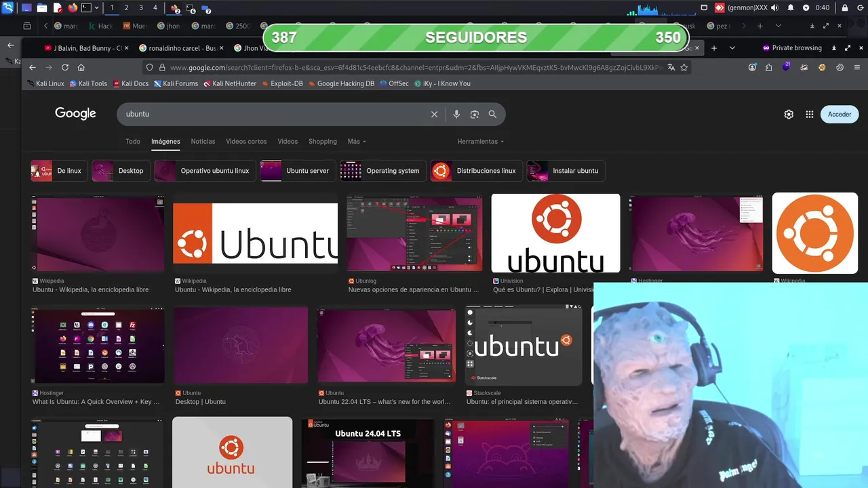Open the Videos cortos tab
This screenshot has height=488, width=868.
click(x=246, y=141)
